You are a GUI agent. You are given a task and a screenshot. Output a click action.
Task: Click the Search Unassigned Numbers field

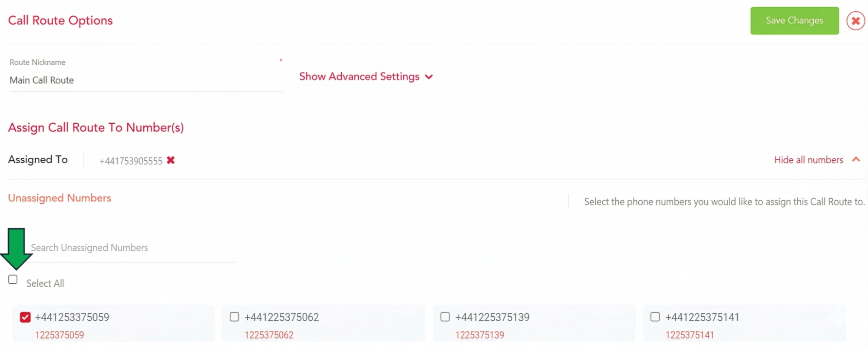[133, 248]
